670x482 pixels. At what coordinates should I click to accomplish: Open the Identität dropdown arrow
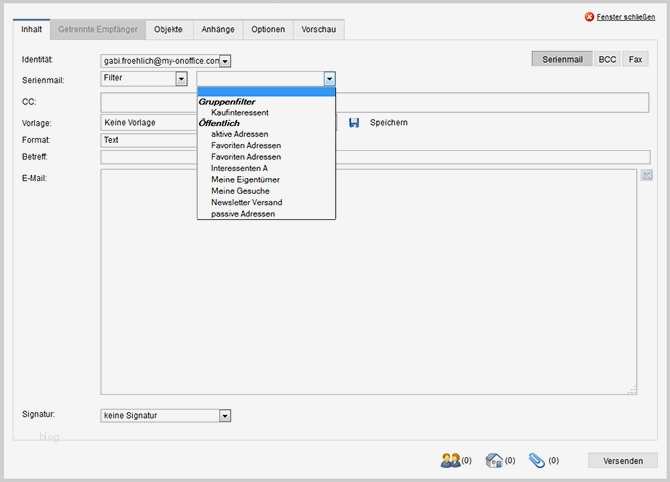[225, 61]
